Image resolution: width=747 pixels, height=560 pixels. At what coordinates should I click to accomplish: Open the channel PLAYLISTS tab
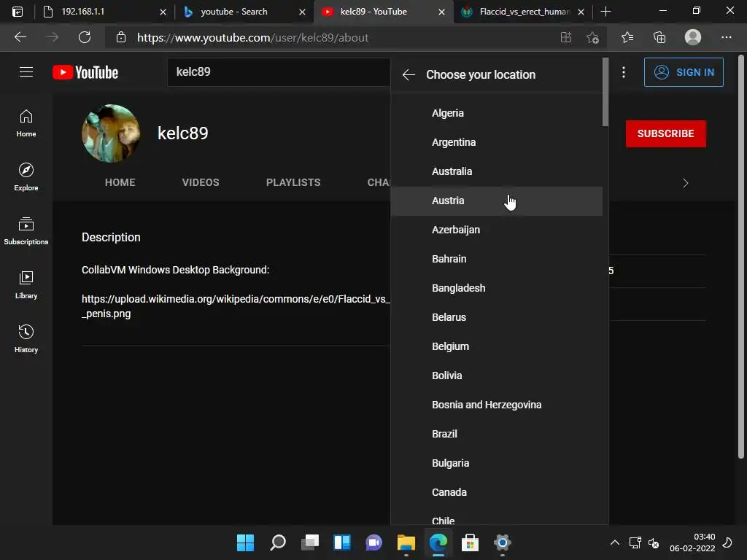[x=293, y=182]
